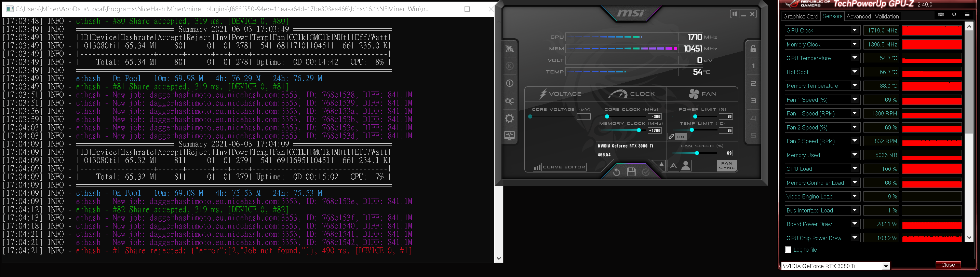Open the Curve Editor

(559, 167)
